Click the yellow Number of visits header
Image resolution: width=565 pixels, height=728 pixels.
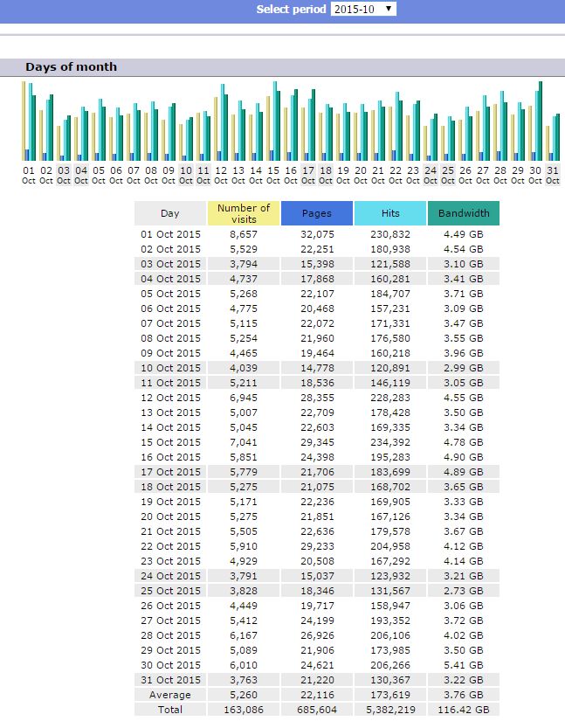click(x=244, y=213)
